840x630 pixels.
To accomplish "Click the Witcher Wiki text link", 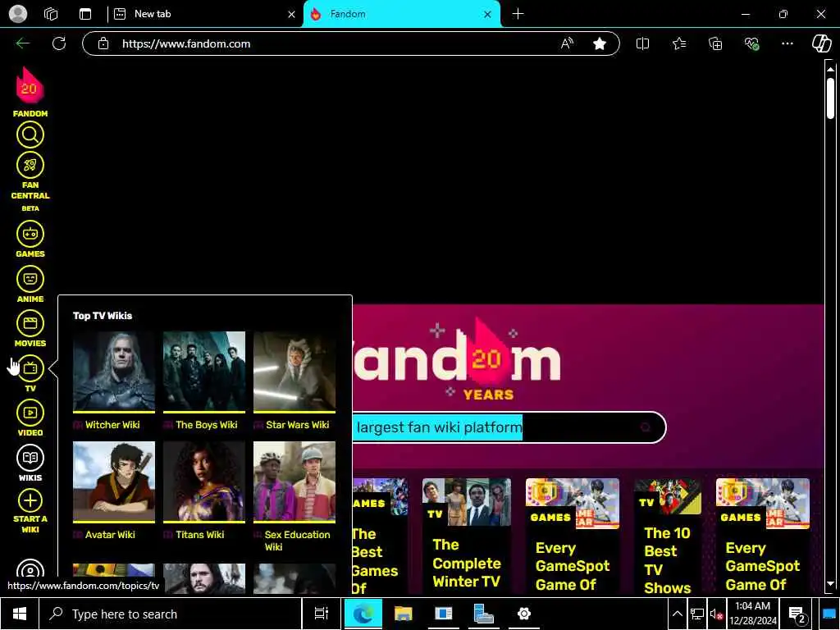I will 112,425.
